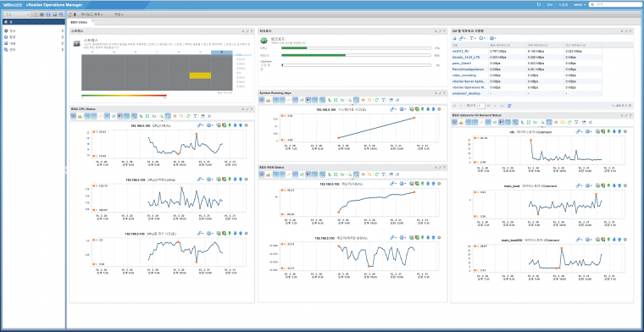Toggle split charts icon in ESXi CPU Status toolbar
This screenshot has height=332, width=644.
(x=73, y=116)
